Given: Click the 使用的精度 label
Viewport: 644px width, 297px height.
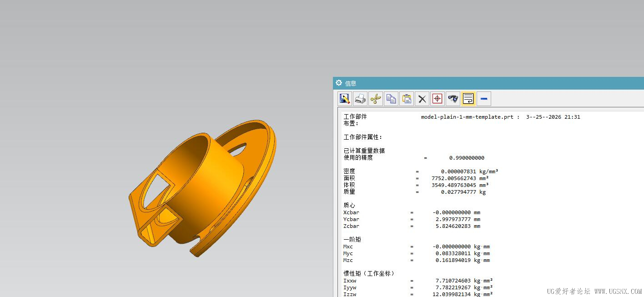Looking at the screenshot, I should pos(358,157).
